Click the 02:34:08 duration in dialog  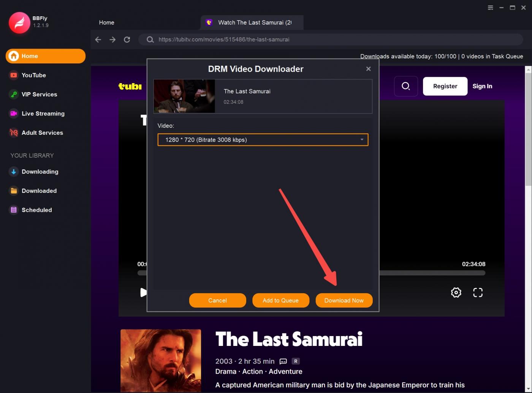pyautogui.click(x=233, y=102)
